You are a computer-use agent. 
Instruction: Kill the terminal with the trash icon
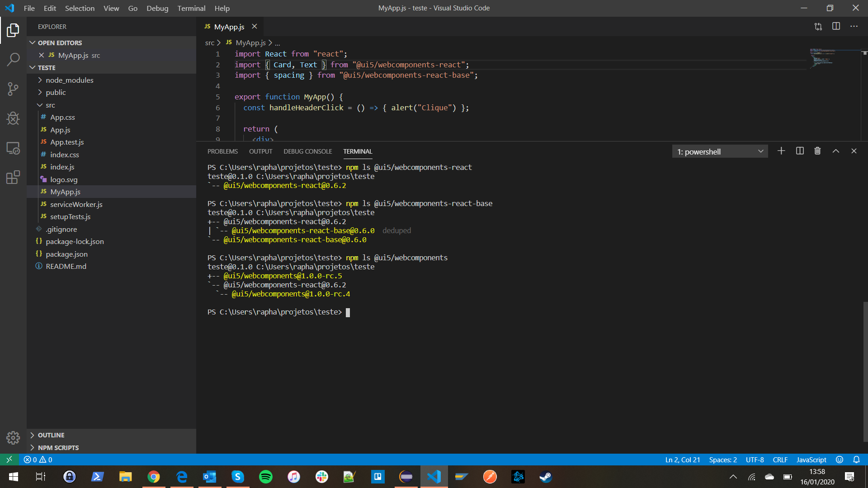point(817,151)
